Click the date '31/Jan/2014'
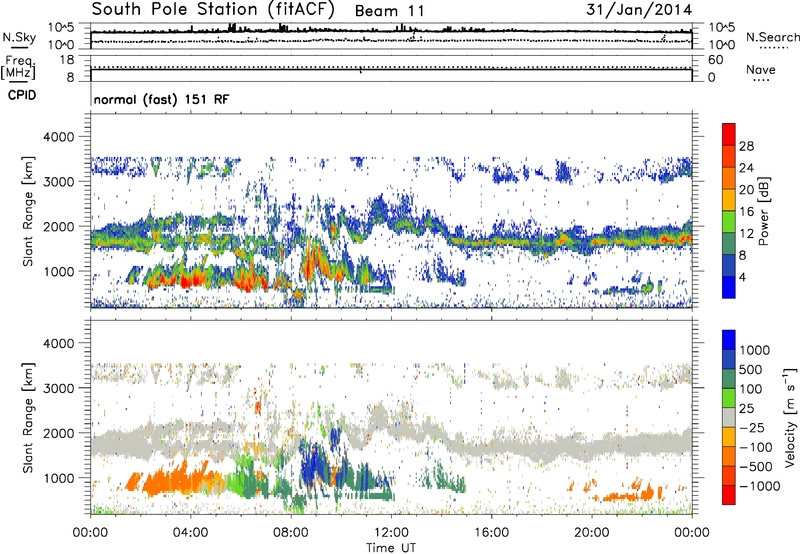 point(639,9)
